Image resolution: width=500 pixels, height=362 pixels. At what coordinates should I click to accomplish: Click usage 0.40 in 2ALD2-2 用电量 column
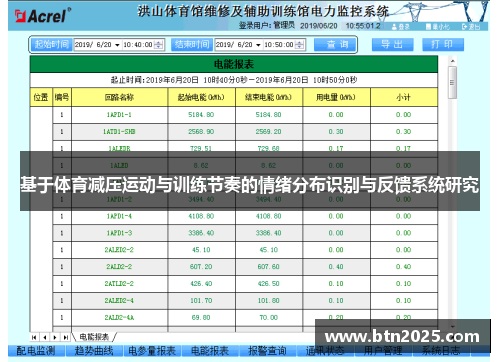coord(336,267)
